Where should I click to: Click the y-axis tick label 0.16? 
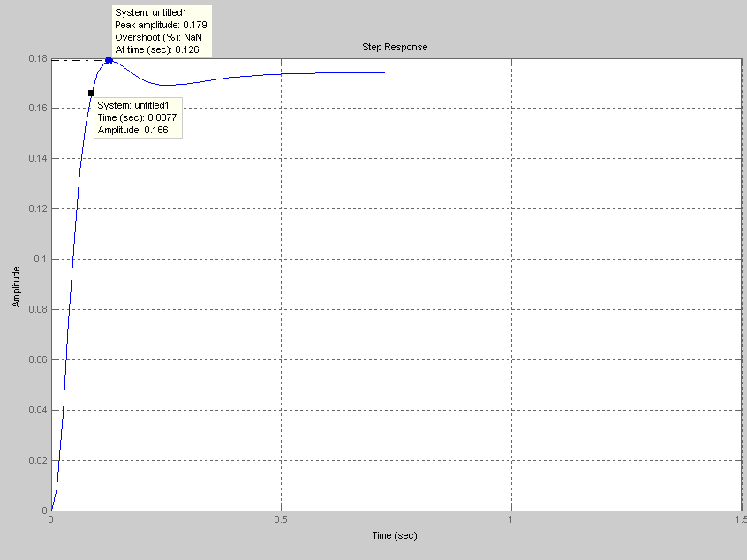[38, 108]
